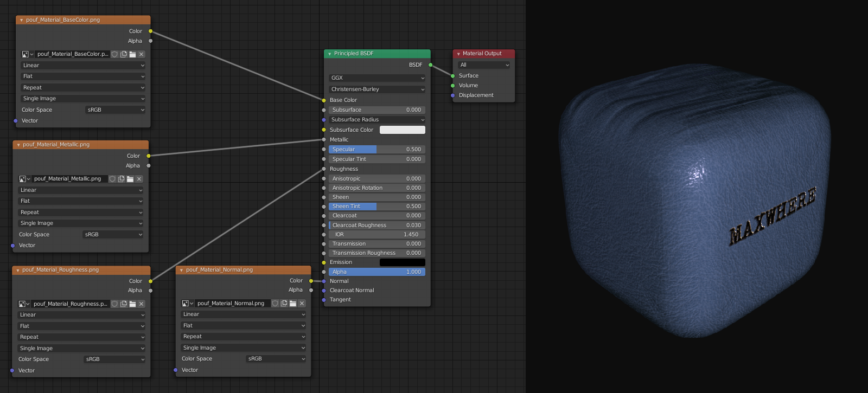This screenshot has height=393, width=868.
Task: Open Normal node sRGB color space dropdown
Action: pyautogui.click(x=276, y=359)
